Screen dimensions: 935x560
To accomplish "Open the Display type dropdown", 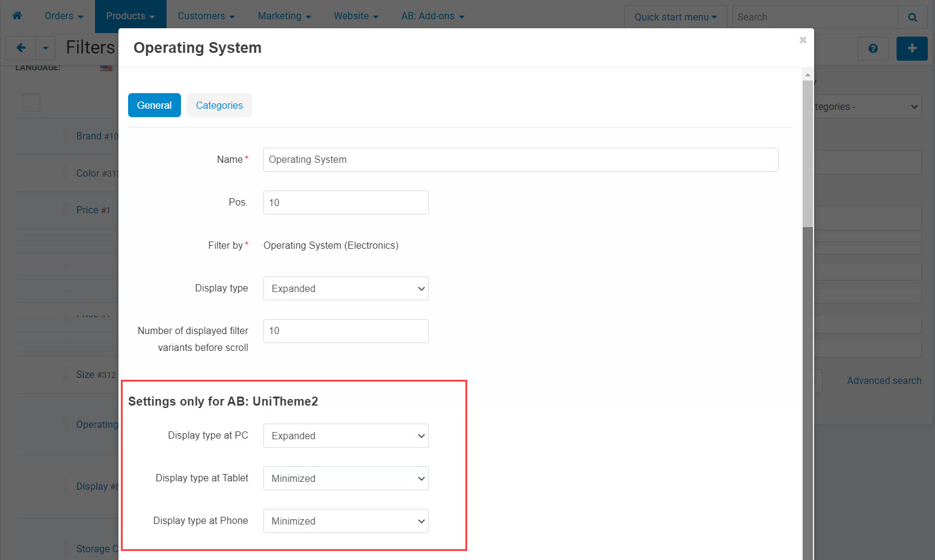I will coord(346,288).
